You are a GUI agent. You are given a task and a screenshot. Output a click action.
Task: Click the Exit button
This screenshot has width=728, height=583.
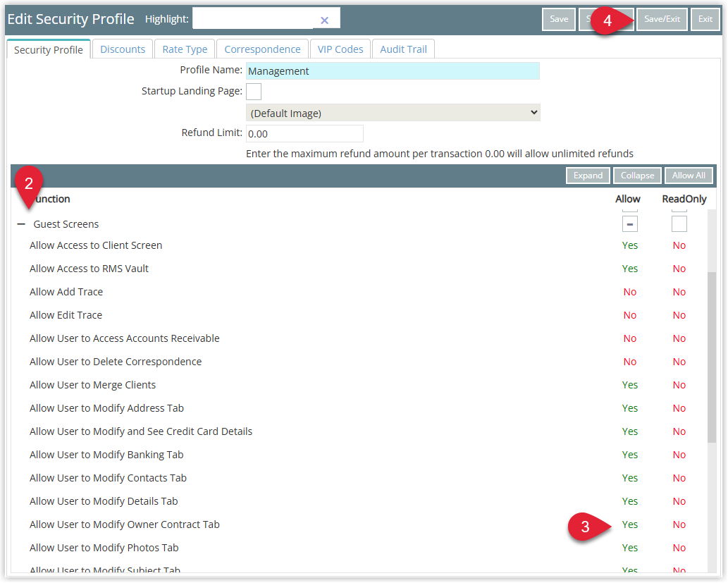coord(705,19)
